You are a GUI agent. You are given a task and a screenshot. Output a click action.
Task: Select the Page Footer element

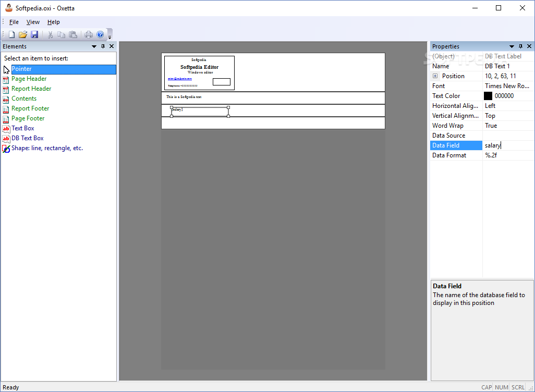pos(28,118)
